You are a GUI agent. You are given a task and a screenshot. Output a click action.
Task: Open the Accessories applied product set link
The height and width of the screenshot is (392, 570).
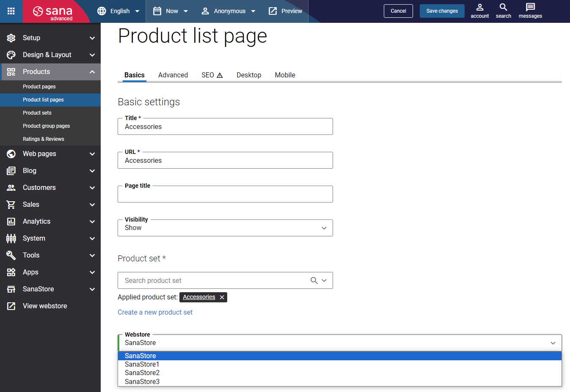[199, 297]
